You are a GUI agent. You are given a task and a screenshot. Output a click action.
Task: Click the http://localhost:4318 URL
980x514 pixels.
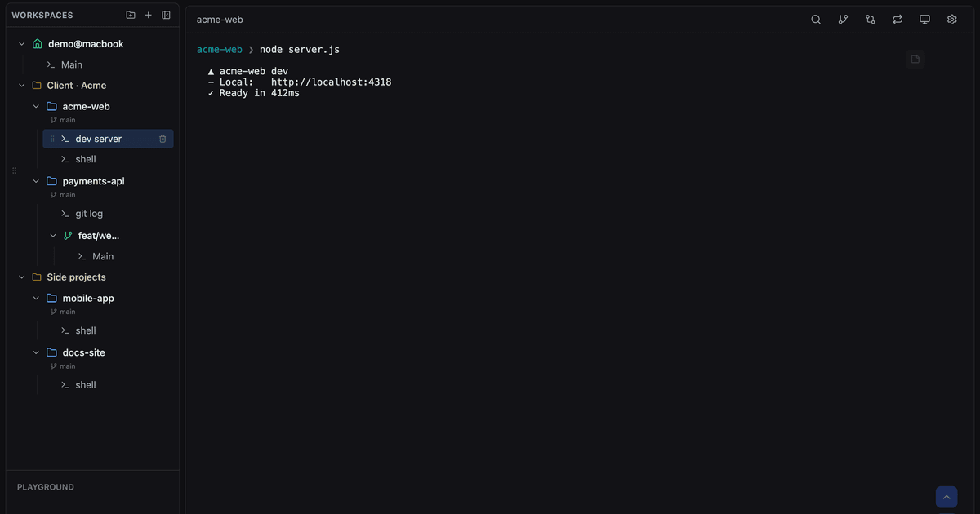332,82
